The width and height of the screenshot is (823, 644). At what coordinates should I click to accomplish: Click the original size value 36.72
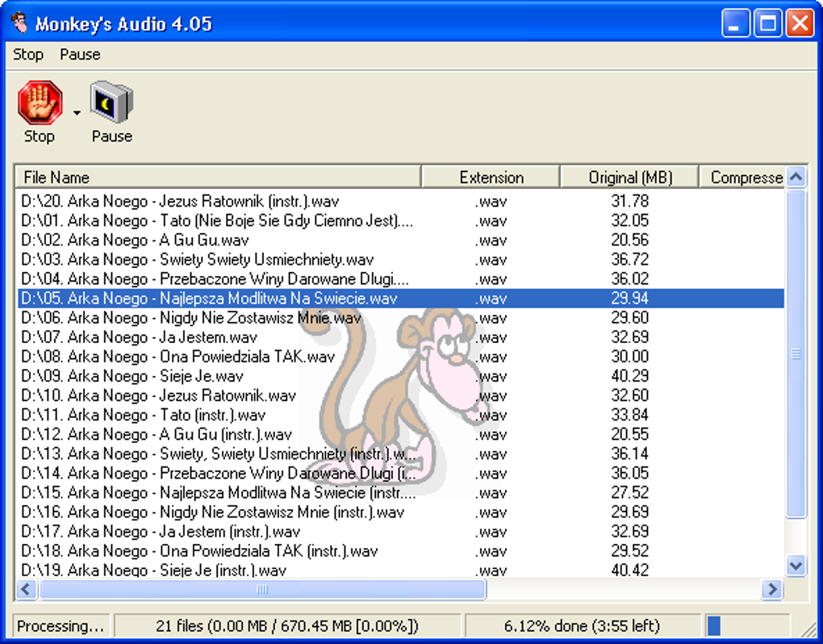[x=630, y=259]
